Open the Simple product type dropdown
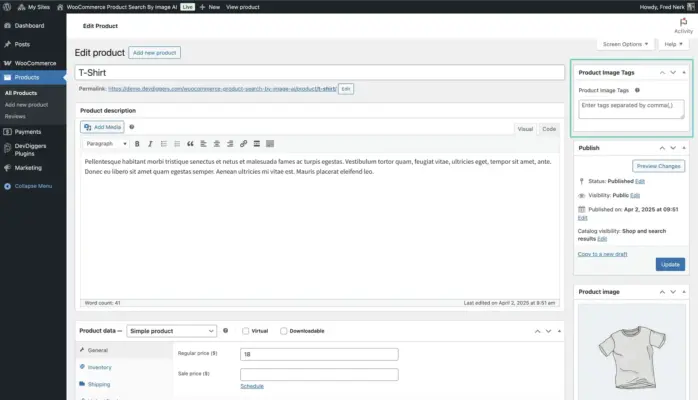 click(171, 331)
